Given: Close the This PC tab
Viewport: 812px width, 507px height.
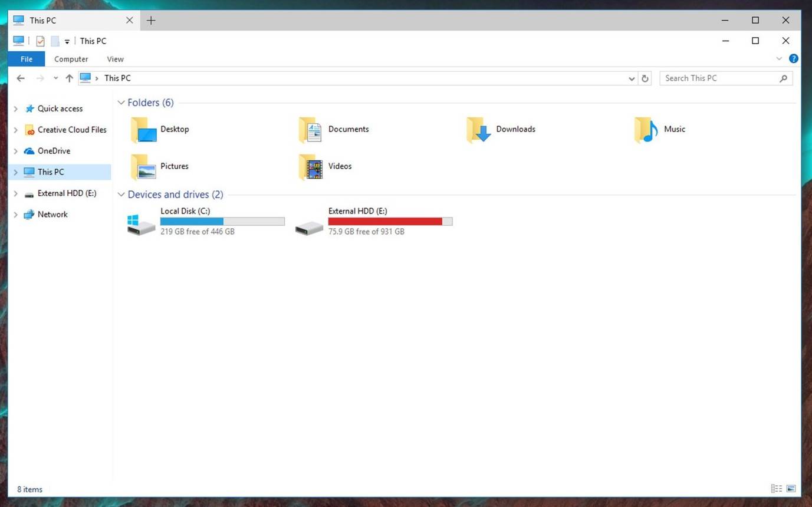Looking at the screenshot, I should tap(130, 20).
